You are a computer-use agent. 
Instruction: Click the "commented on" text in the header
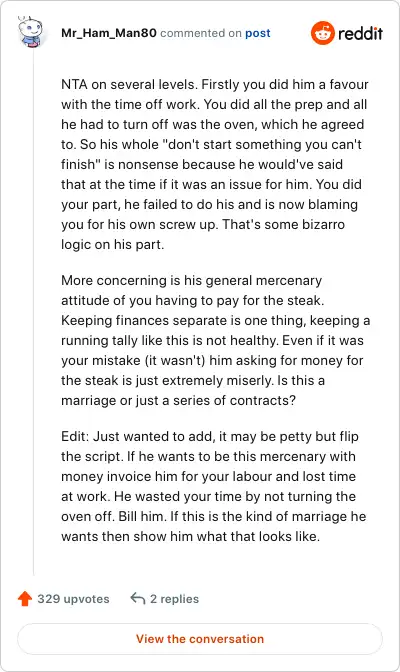[x=201, y=33]
